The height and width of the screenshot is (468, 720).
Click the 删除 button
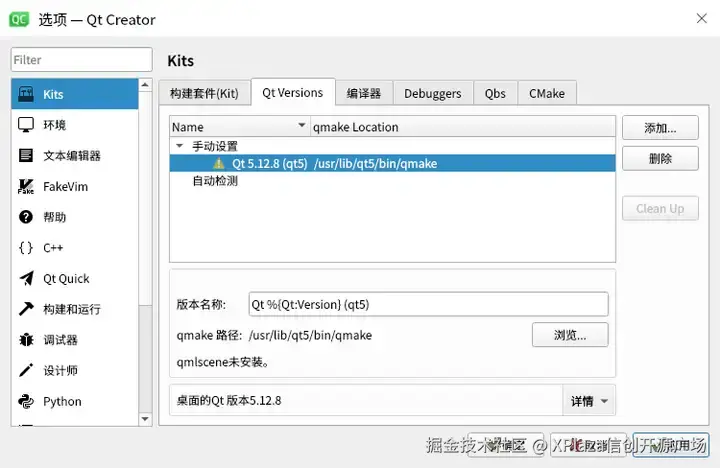click(x=660, y=158)
